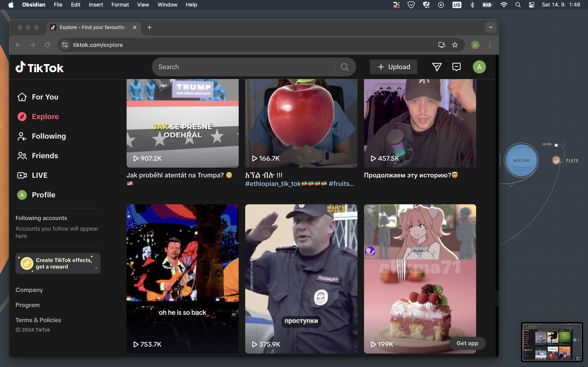Open the View menu in menu bar
This screenshot has height=367, width=588.
coord(143,5)
